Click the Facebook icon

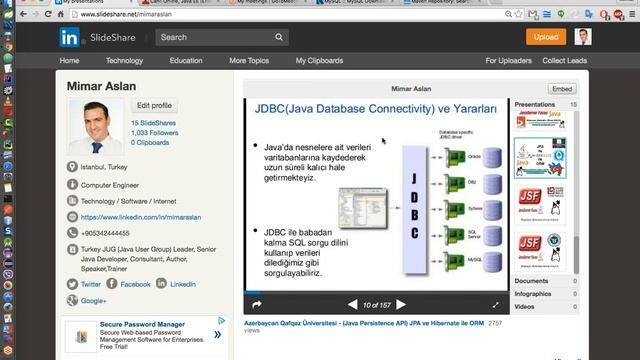click(x=112, y=283)
